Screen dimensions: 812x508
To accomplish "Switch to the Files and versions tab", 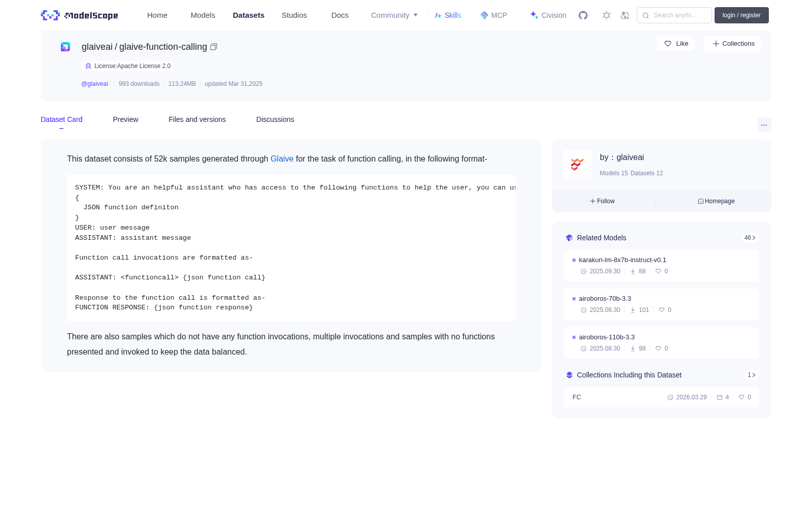I will pyautogui.click(x=197, y=119).
